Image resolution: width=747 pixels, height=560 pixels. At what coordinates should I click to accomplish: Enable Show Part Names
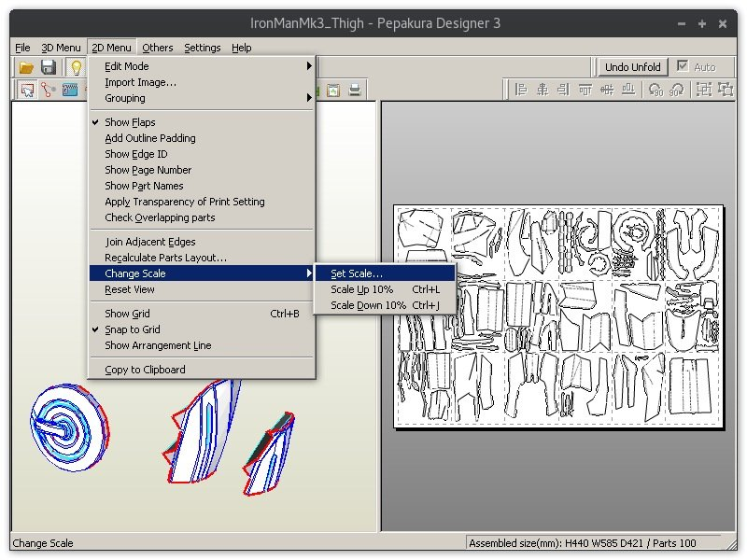coord(202,186)
